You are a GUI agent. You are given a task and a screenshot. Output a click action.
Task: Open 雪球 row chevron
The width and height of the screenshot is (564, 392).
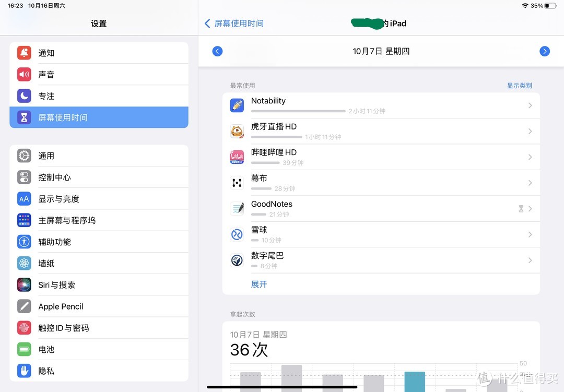(x=530, y=234)
